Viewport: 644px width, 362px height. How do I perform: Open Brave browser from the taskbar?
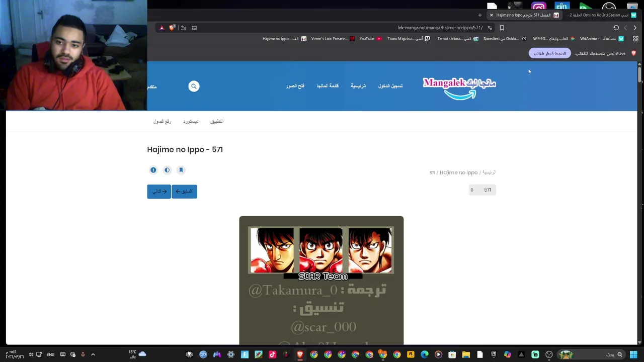[x=300, y=354]
